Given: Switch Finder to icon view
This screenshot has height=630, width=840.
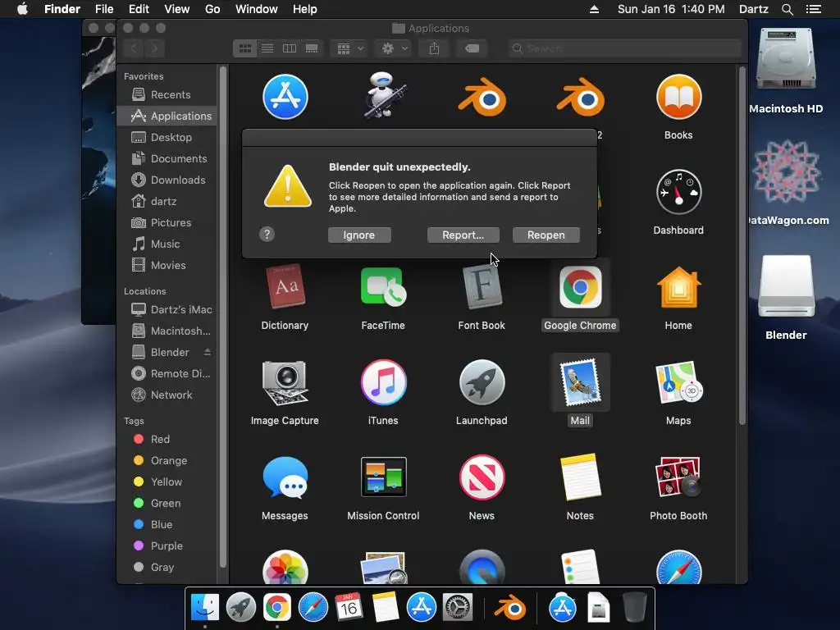Looking at the screenshot, I should [x=244, y=48].
